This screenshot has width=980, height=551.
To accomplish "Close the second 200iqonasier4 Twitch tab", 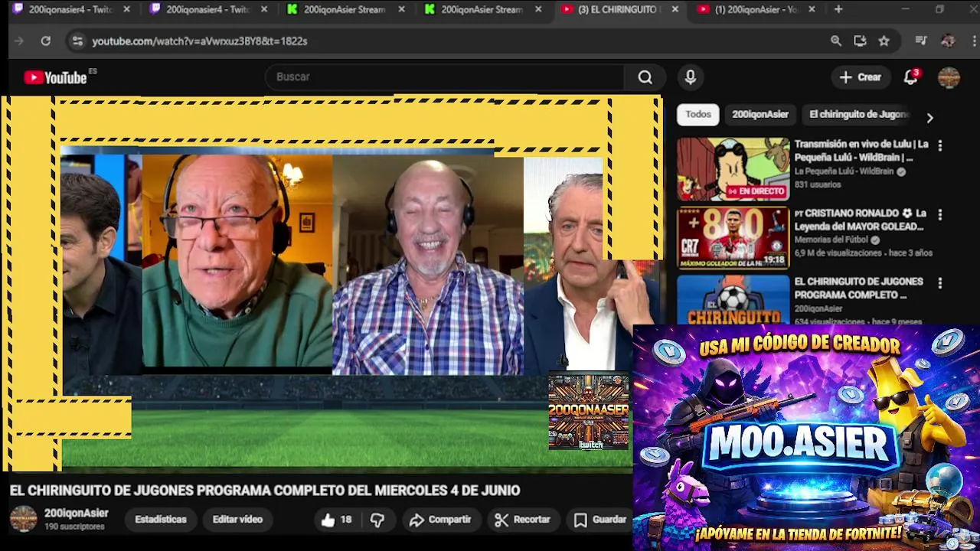I will point(264,10).
